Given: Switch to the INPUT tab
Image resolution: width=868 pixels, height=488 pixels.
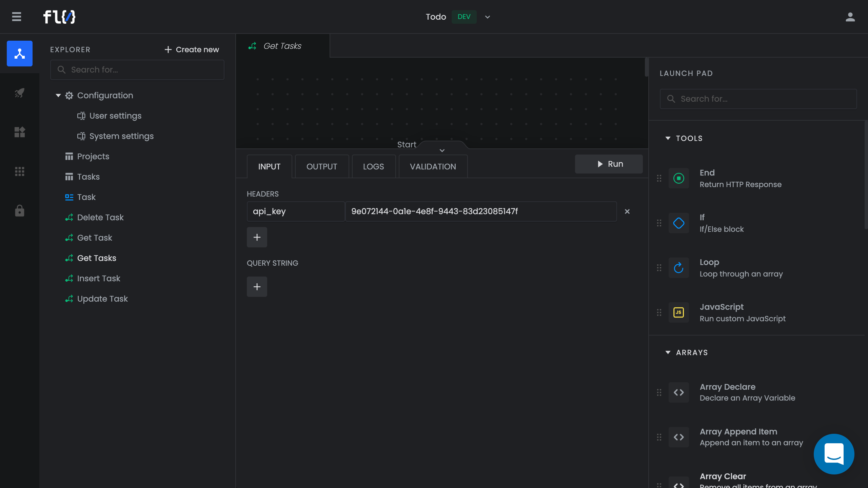Looking at the screenshot, I should 269,166.
